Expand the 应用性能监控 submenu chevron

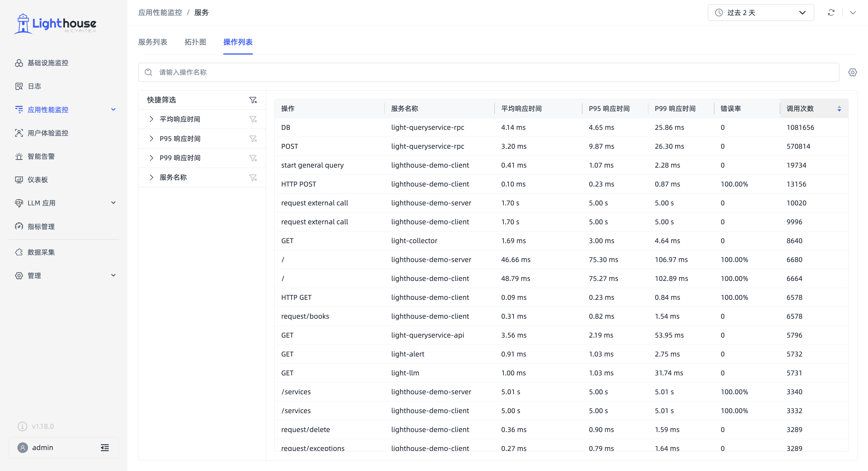[x=114, y=109]
